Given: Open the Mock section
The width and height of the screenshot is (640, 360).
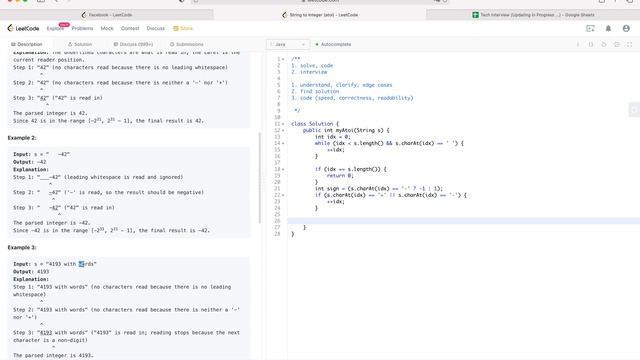Looking at the screenshot, I should coord(107,28).
